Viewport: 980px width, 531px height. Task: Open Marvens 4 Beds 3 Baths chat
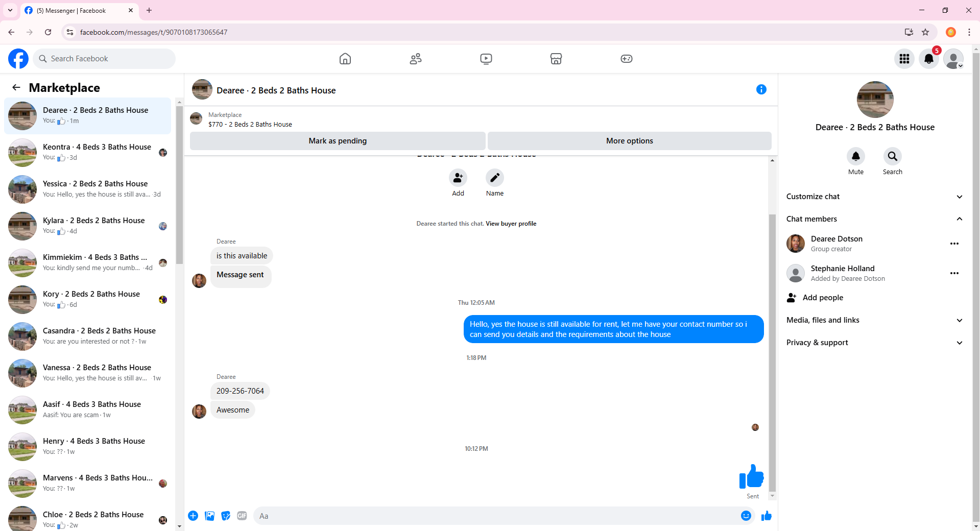click(x=88, y=484)
